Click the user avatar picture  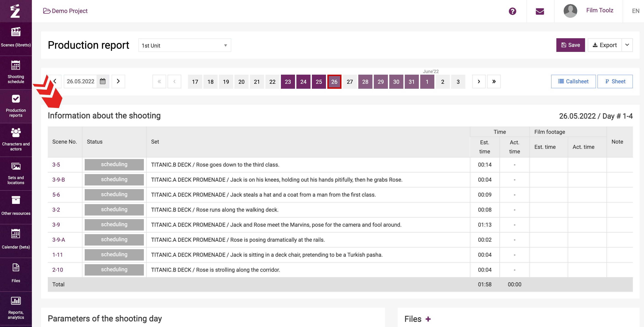tap(570, 11)
